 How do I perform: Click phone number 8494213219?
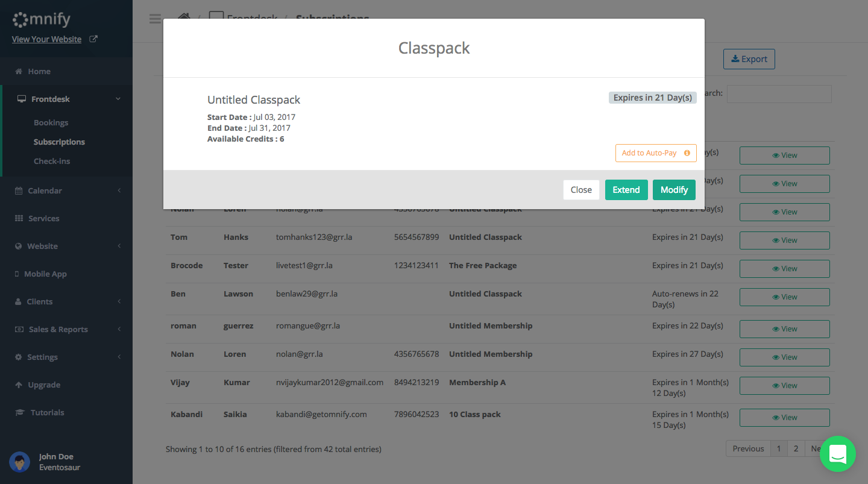pyautogui.click(x=417, y=382)
